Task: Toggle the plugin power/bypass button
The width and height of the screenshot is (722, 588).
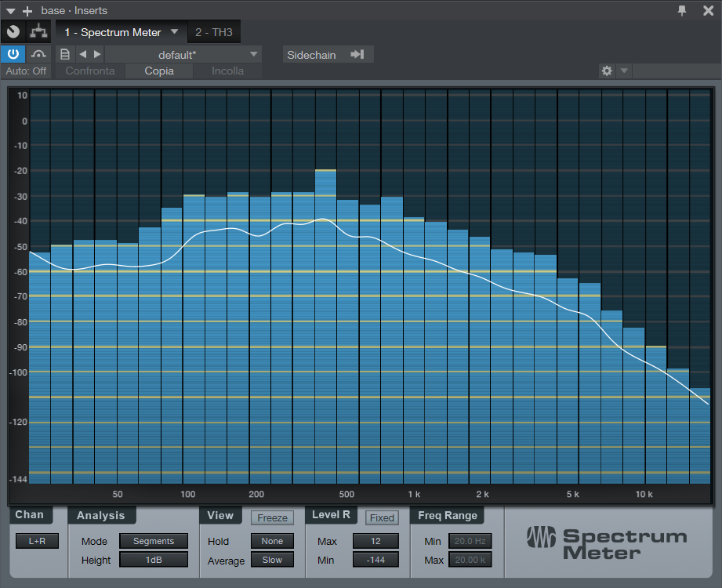Action: point(13,54)
